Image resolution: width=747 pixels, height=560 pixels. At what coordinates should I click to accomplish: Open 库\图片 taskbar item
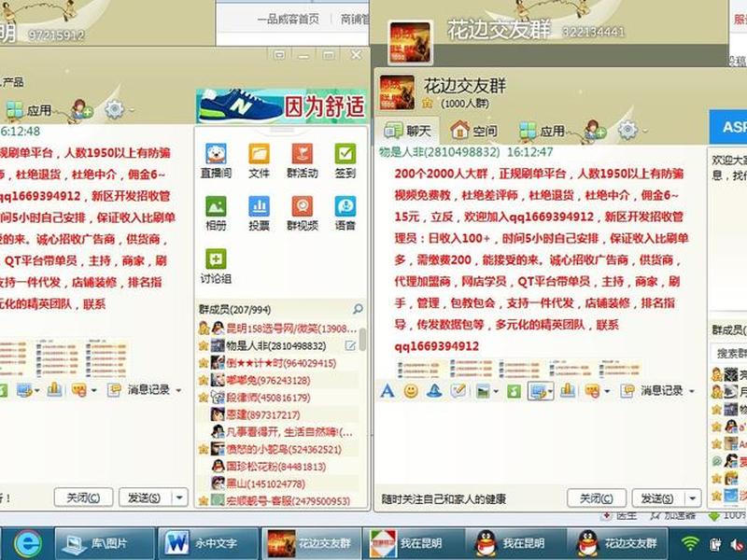click(x=106, y=543)
